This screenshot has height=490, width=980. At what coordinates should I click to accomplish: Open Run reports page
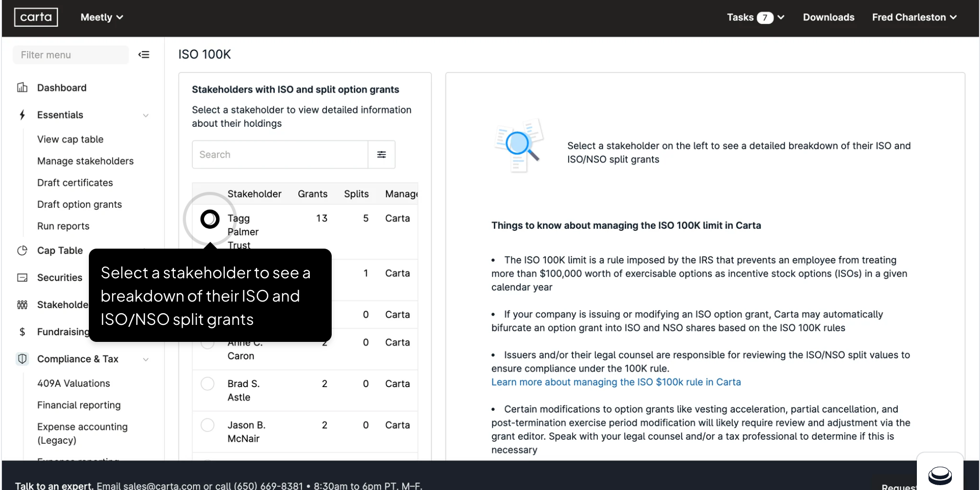[x=64, y=226]
